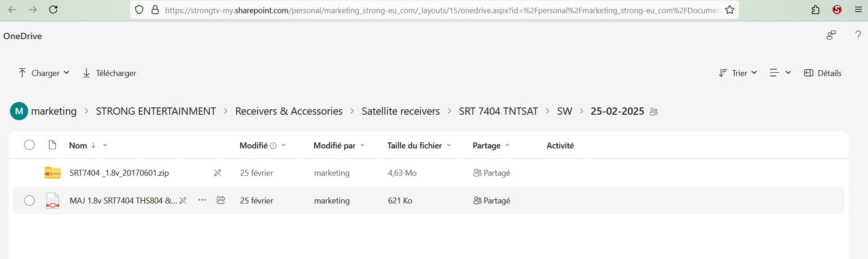This screenshot has width=868, height=259.
Task: Open the Trier sort dropdown
Action: (x=737, y=73)
